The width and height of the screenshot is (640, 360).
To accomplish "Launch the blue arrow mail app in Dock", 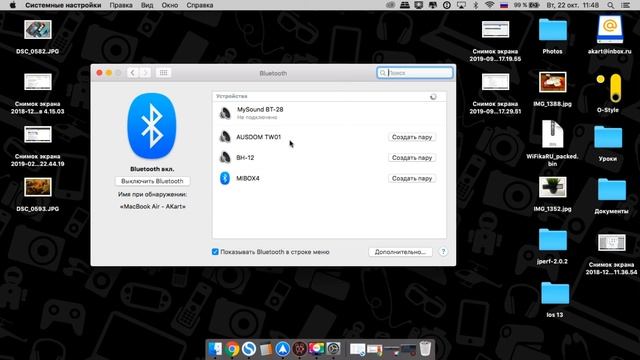I will (x=282, y=349).
